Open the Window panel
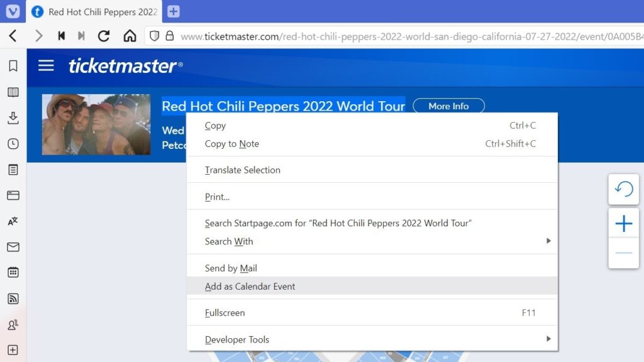Image resolution: width=644 pixels, height=362 pixels. pos(13,195)
